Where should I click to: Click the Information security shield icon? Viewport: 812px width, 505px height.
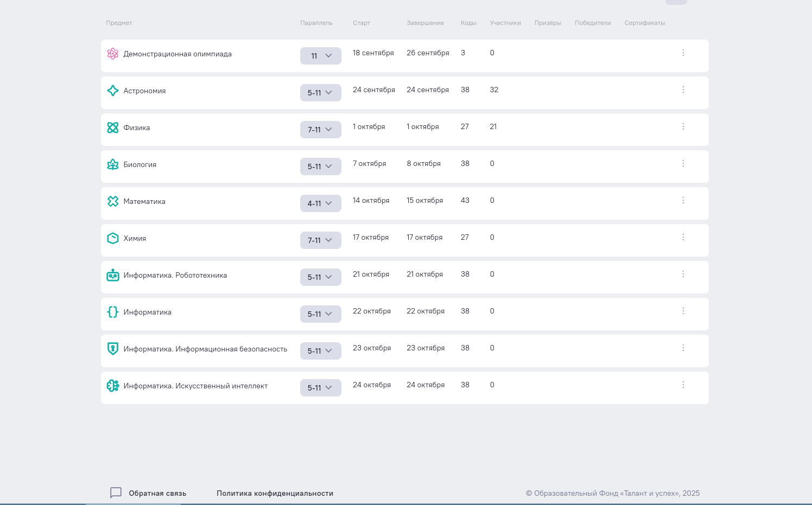pos(112,349)
